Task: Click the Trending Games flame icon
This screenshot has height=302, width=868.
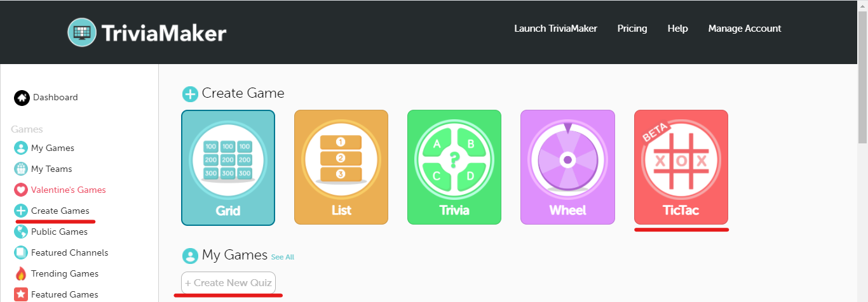Action: click(x=21, y=273)
